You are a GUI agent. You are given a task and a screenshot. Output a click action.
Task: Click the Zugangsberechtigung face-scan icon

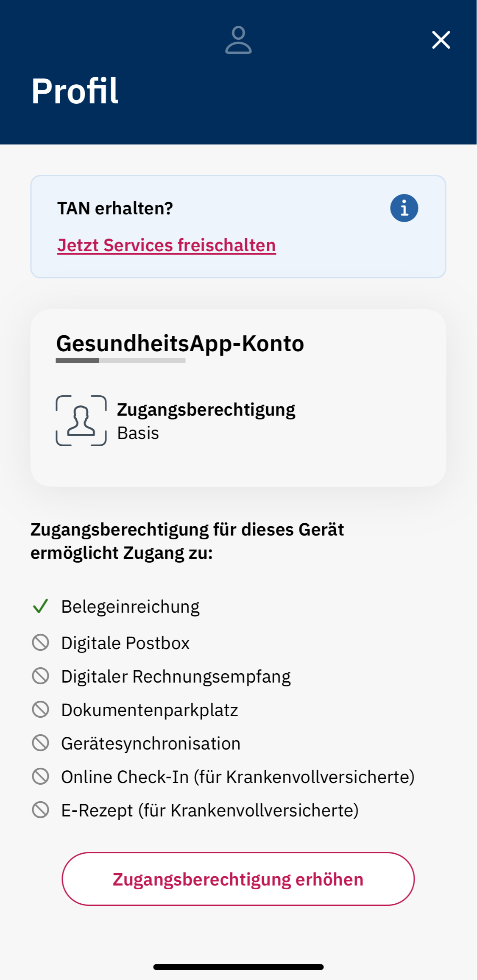click(81, 421)
